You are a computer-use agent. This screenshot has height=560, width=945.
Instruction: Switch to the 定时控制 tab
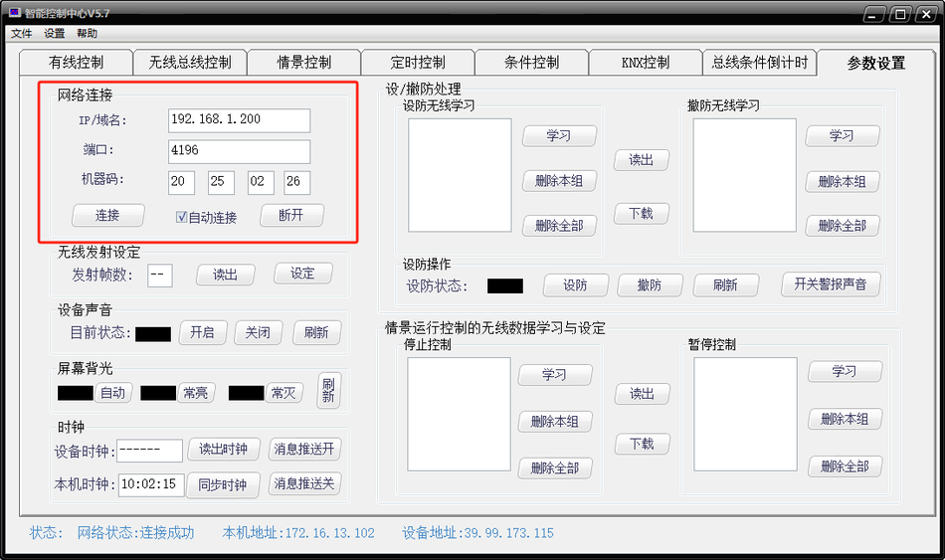pyautogui.click(x=418, y=62)
